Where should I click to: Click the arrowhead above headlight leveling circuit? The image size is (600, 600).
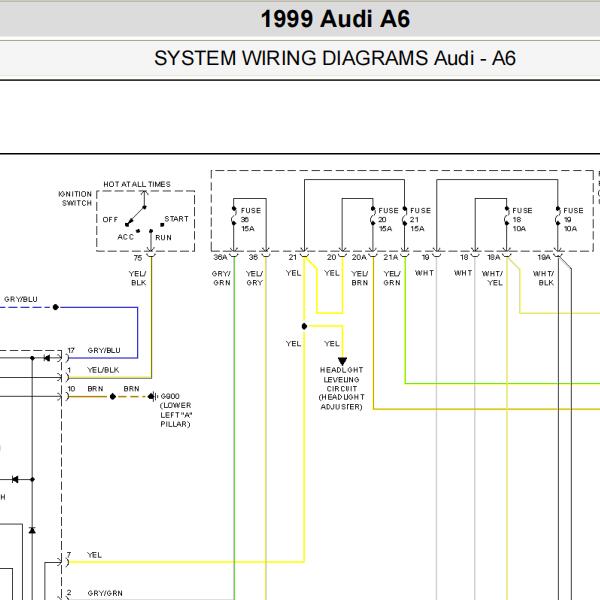[x=342, y=361]
